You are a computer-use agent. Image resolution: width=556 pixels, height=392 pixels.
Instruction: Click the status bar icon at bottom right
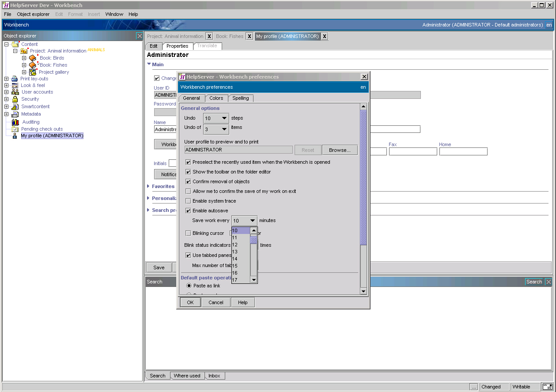[x=548, y=387]
